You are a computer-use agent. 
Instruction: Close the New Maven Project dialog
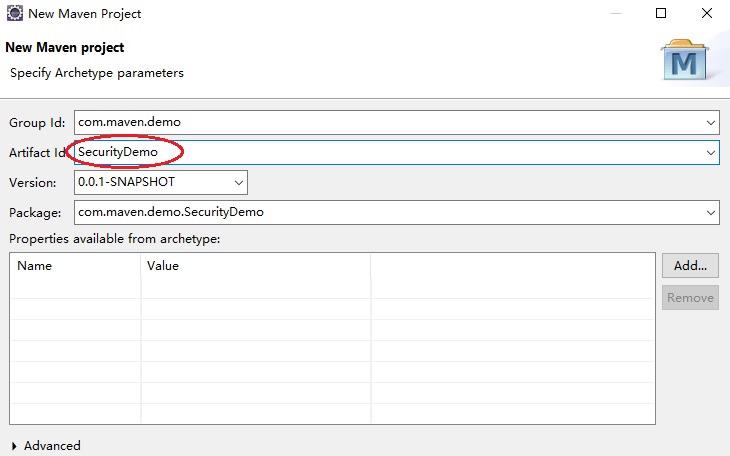click(x=707, y=13)
